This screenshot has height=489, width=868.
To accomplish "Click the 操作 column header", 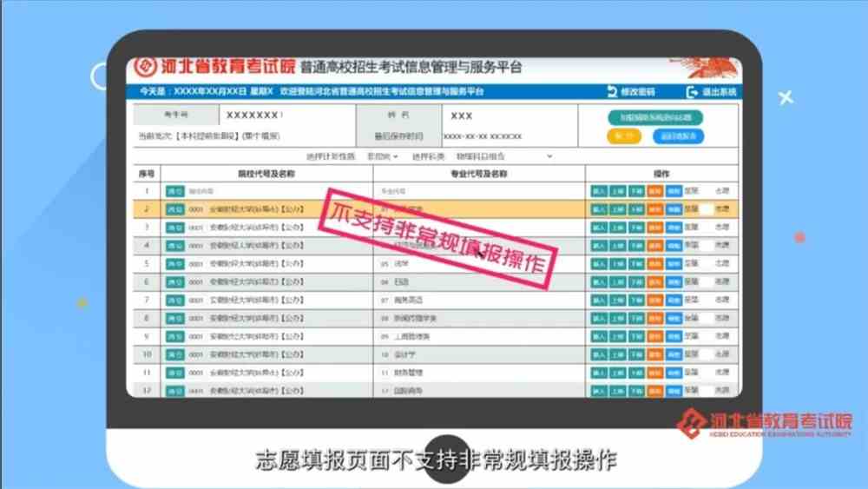I will click(x=661, y=174).
